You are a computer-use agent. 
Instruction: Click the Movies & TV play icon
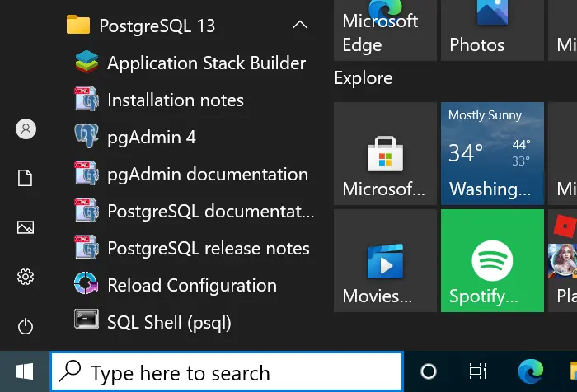[x=385, y=261]
